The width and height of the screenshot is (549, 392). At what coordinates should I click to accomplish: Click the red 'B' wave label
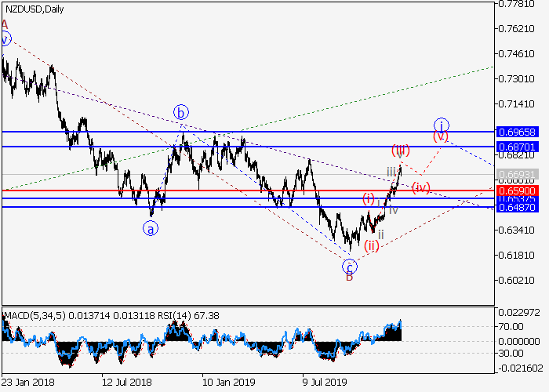[x=350, y=277]
